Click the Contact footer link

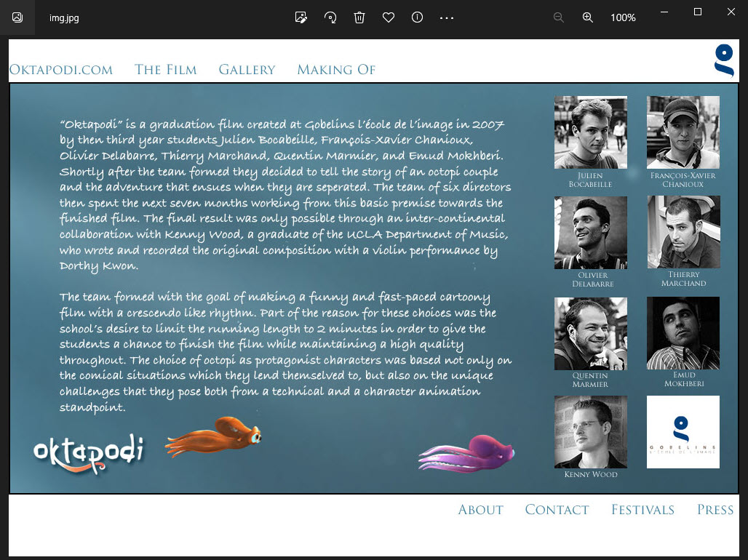[557, 509]
